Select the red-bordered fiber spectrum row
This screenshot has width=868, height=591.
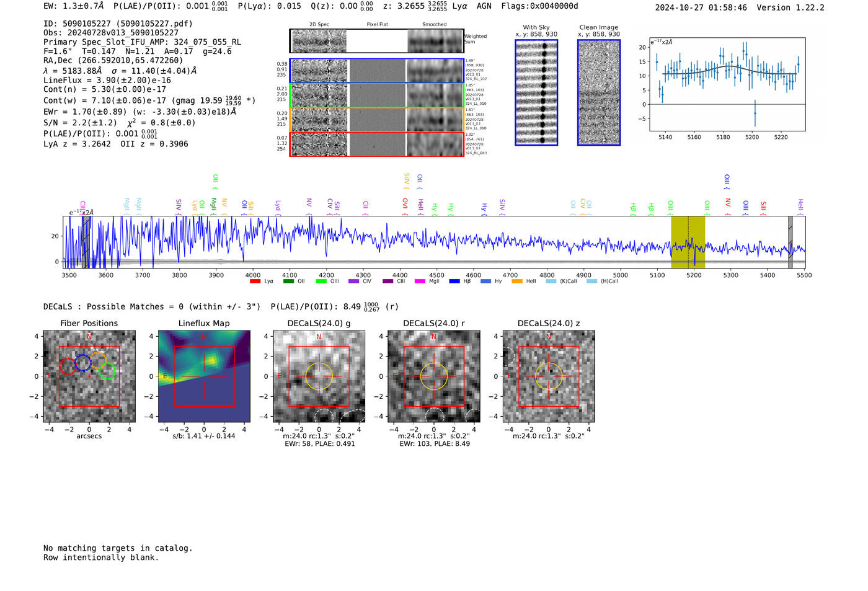[x=377, y=144]
